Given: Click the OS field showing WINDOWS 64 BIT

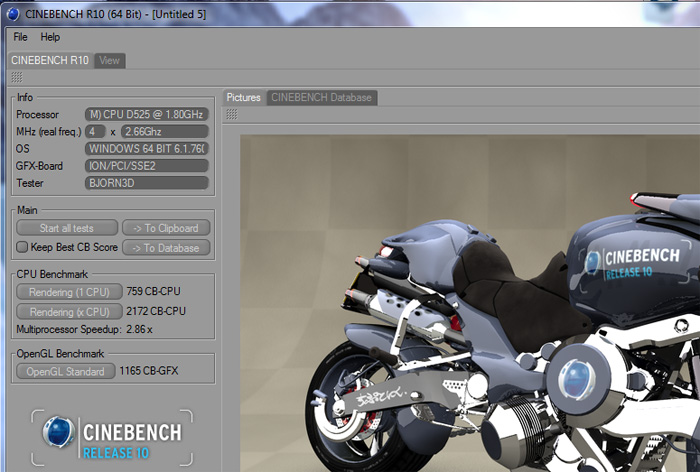Looking at the screenshot, I should tap(146, 149).
